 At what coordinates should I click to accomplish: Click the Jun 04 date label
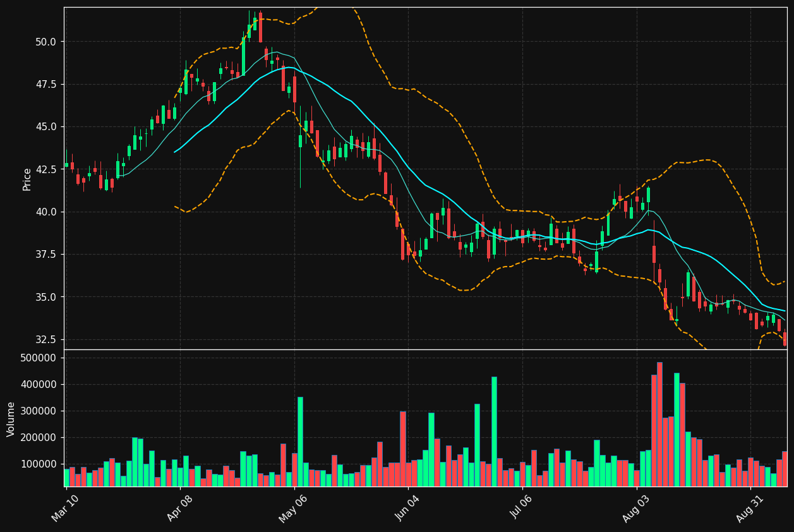click(x=407, y=509)
